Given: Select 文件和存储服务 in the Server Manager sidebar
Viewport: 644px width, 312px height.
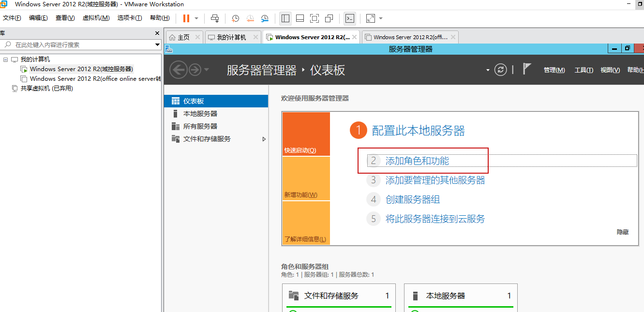Looking at the screenshot, I should (216, 139).
